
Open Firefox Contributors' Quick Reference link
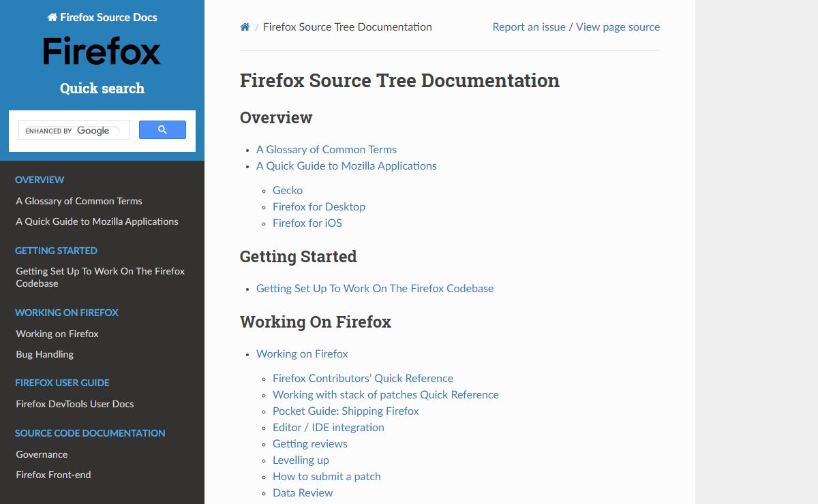[363, 378]
